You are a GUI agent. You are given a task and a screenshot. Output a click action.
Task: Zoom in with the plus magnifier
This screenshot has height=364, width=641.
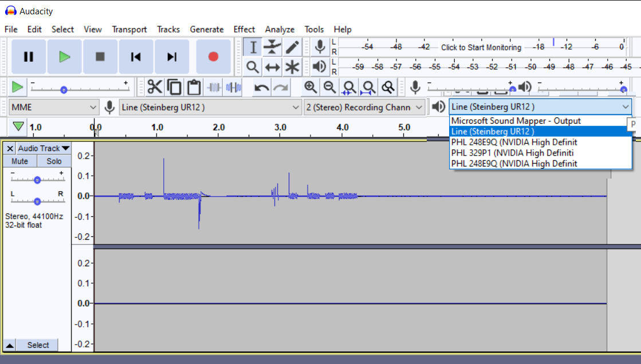(310, 87)
